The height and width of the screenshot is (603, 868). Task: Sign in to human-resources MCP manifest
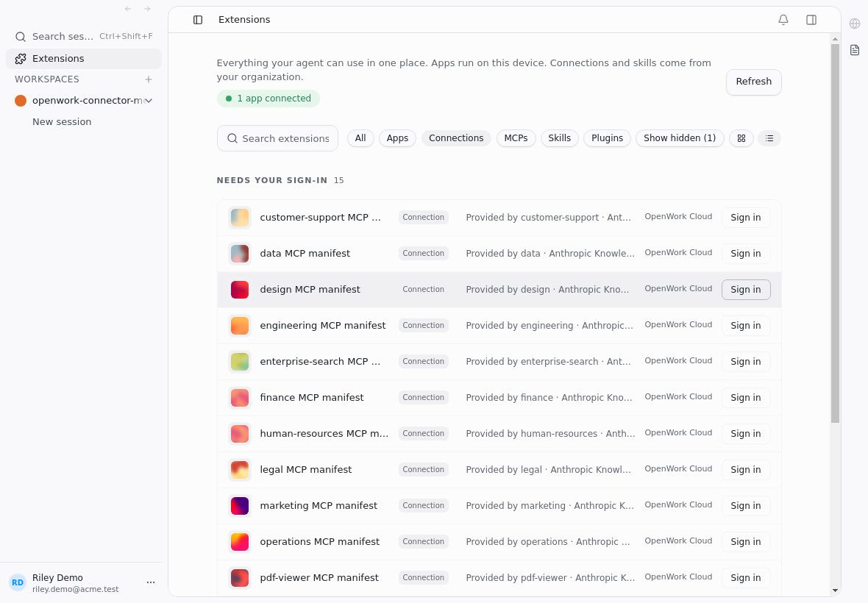pyautogui.click(x=746, y=433)
